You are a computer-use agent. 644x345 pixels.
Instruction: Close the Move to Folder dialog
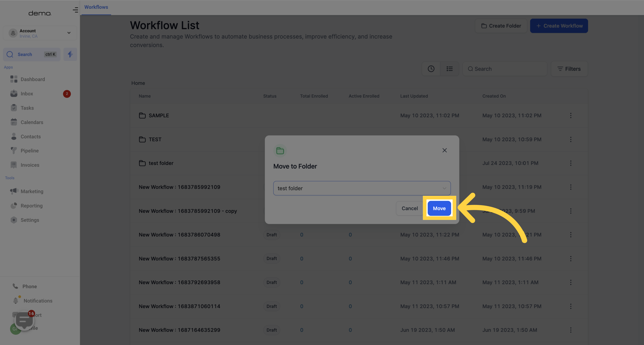[445, 150]
